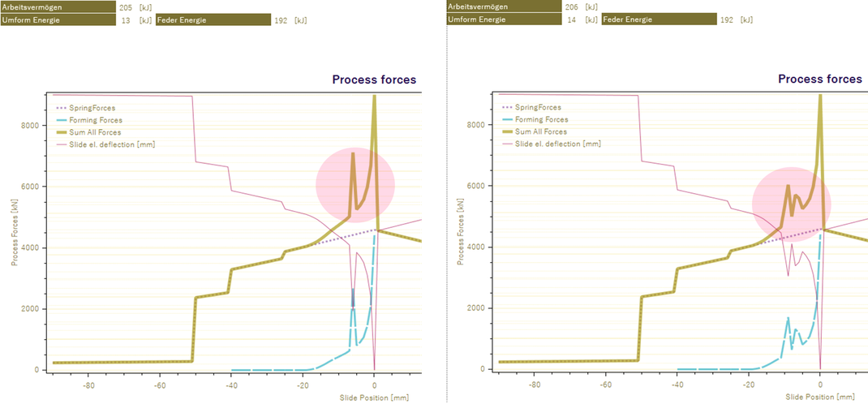Click the Umform Energie label beside 13 kJ

pyautogui.click(x=58, y=20)
